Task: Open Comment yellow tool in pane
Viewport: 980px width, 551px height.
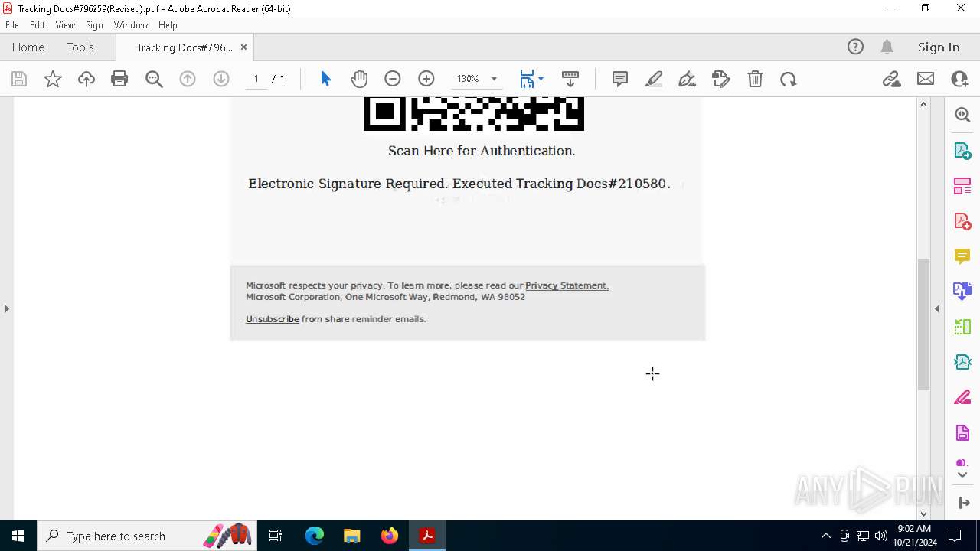Action: 962,256
